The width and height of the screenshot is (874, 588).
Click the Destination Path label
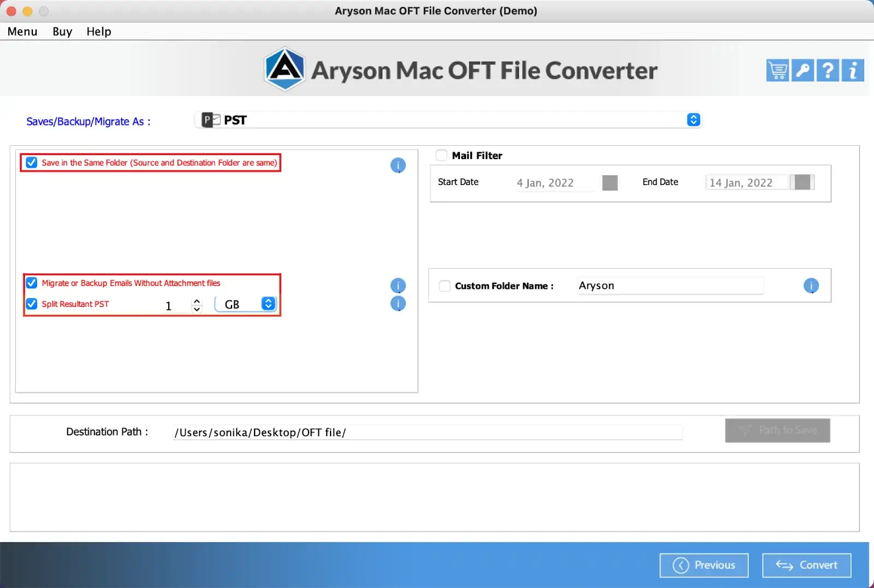coord(107,432)
